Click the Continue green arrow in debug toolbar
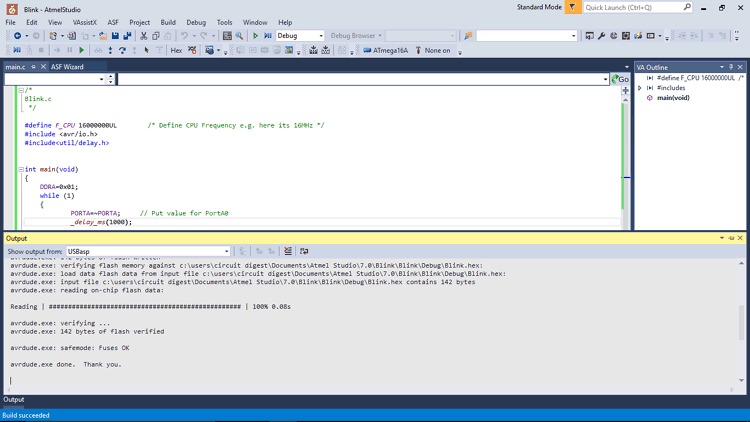750x422 pixels. [82, 50]
